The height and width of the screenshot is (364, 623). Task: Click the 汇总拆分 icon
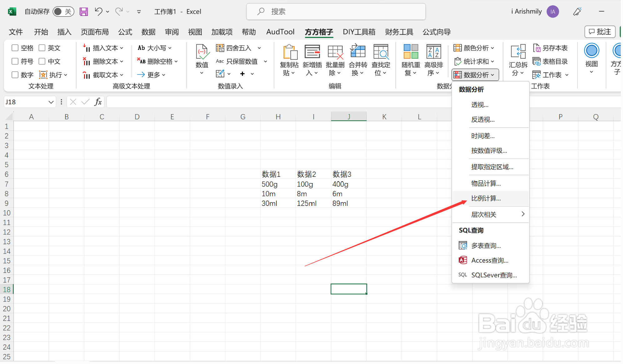point(518,52)
